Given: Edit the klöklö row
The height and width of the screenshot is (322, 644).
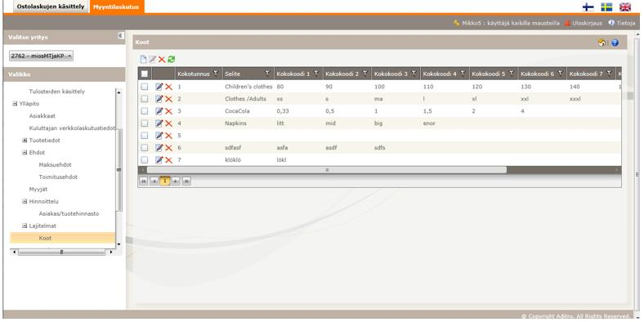Looking at the screenshot, I should pos(159,159).
